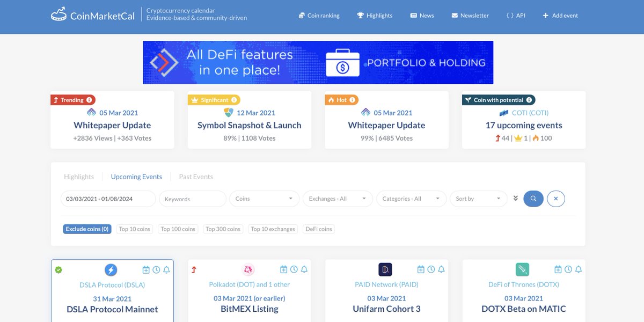Toggle Top 300 coins filter
The height and width of the screenshot is (322, 644).
tap(223, 229)
